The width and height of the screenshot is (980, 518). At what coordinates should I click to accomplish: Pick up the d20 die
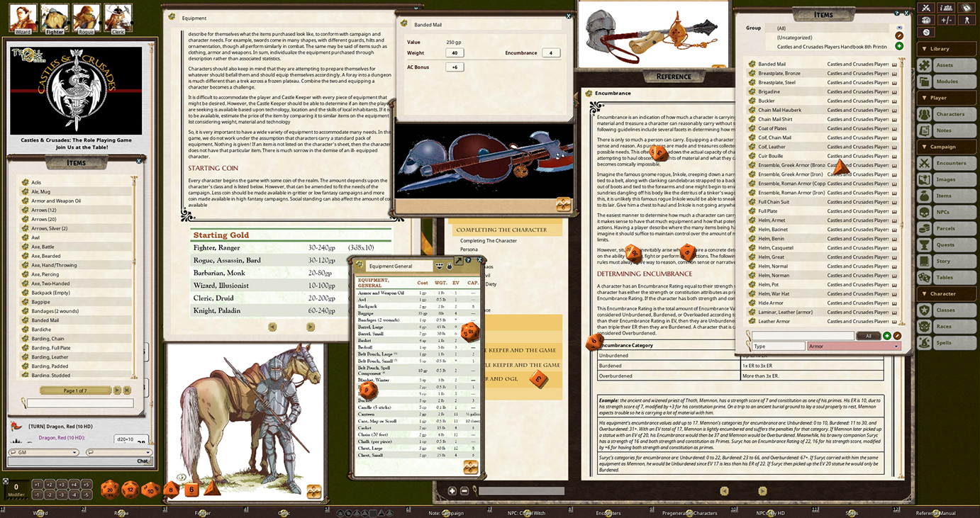coord(109,489)
